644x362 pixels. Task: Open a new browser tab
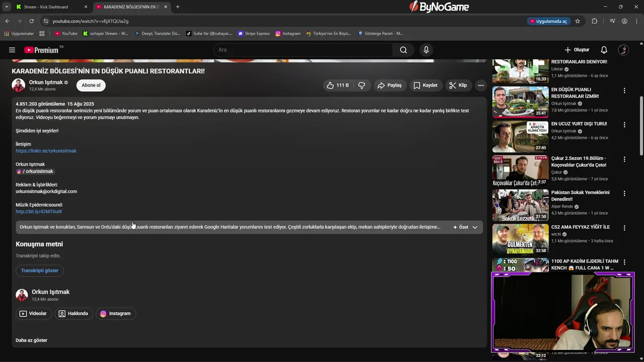[178, 7]
